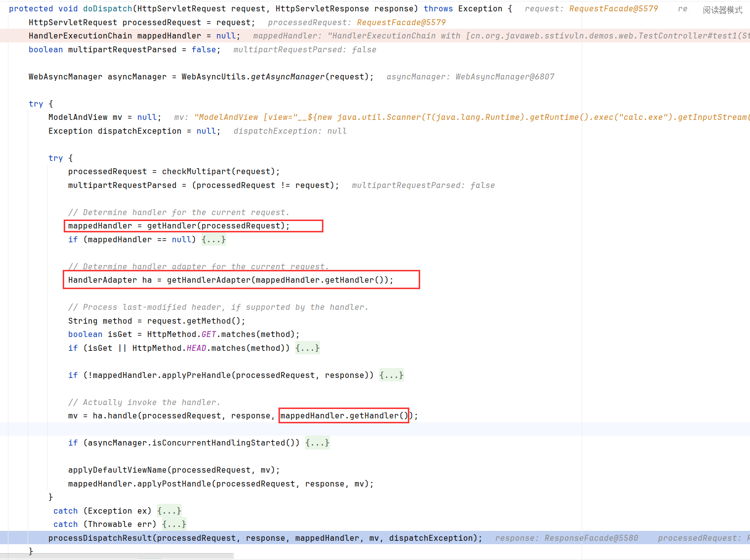Viewport: 750px width, 560px height.
Task: Expand collapsed body of "catch (Exception ex)"
Action: click(x=169, y=510)
